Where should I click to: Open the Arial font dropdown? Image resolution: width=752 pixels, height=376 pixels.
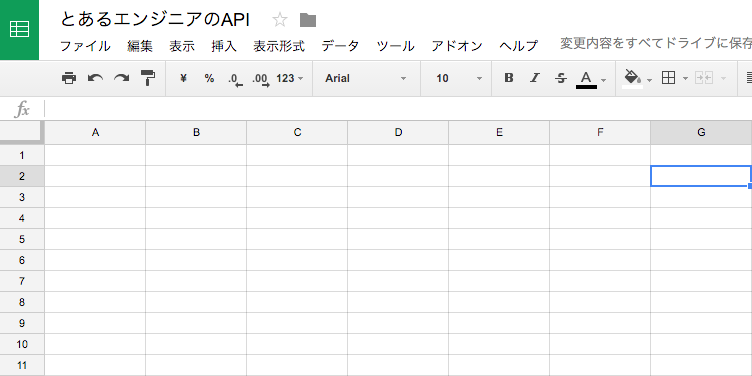pos(365,78)
